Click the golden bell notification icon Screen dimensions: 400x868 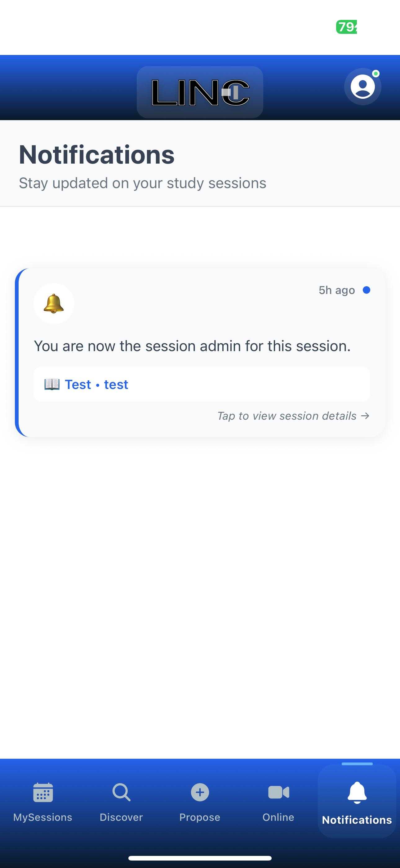[x=54, y=304]
